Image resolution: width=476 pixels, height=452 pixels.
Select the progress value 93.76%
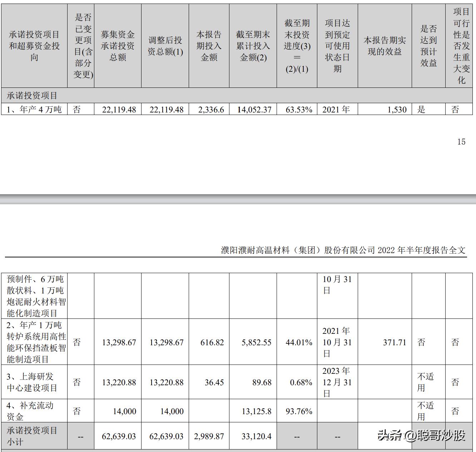pos(299,411)
